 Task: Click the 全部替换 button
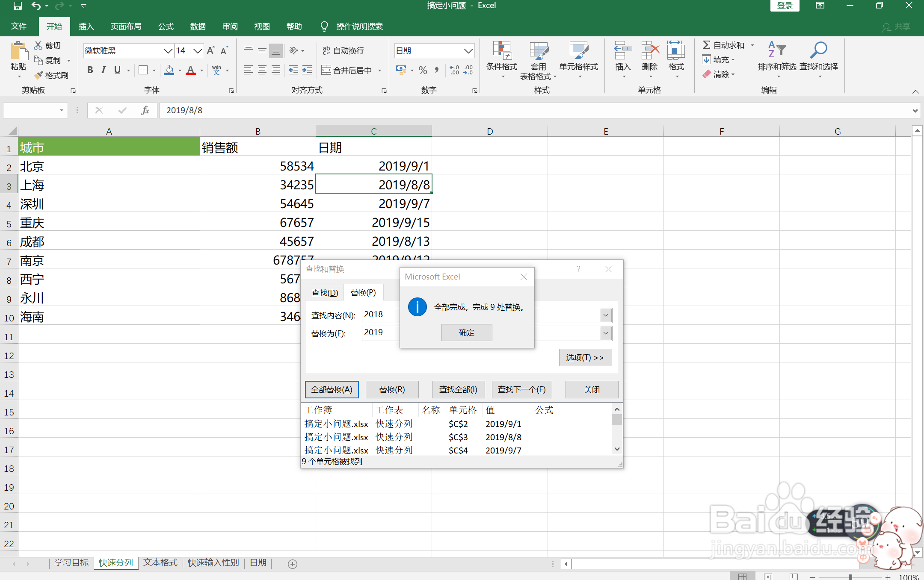332,389
